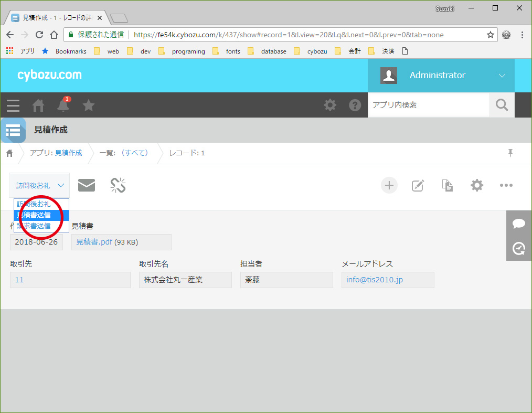The image size is (532, 413).
Task: Open the programing bookmarks folder
Action: (x=182, y=51)
